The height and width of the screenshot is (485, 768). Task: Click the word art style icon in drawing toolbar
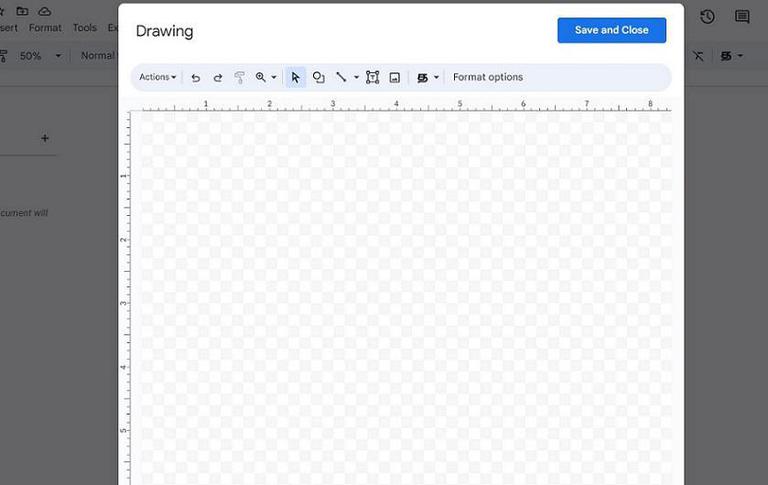click(422, 77)
